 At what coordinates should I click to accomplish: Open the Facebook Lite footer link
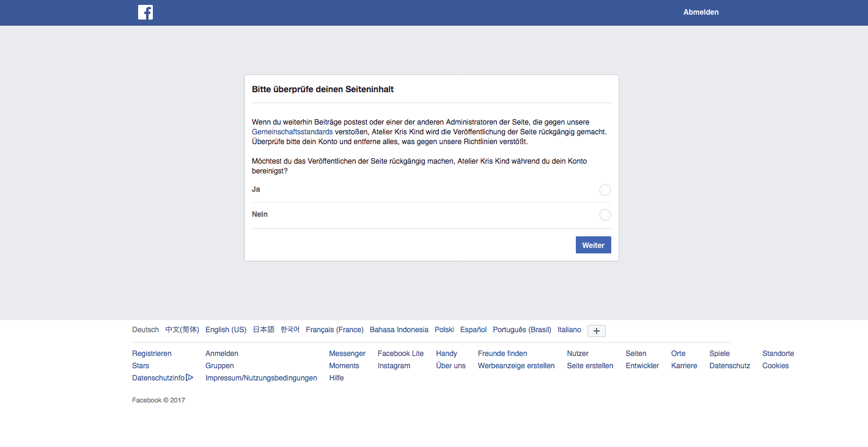click(400, 354)
